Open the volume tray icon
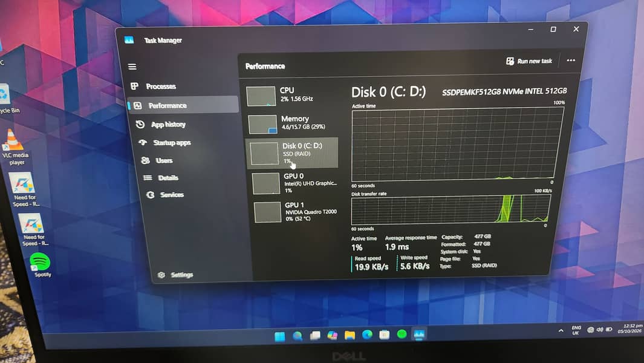Viewport: 644px width, 363px height. [600, 330]
